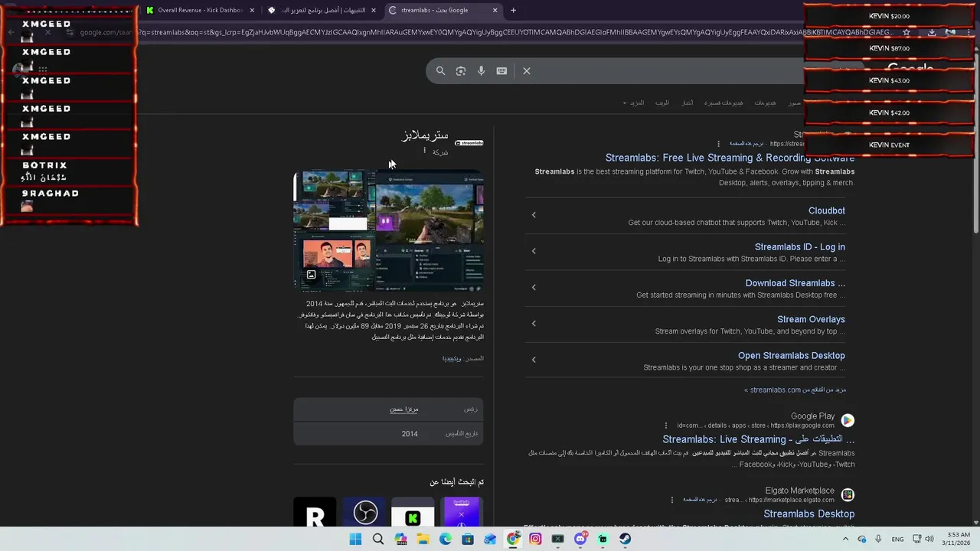Open the letter R related search thumbnail

tap(315, 512)
